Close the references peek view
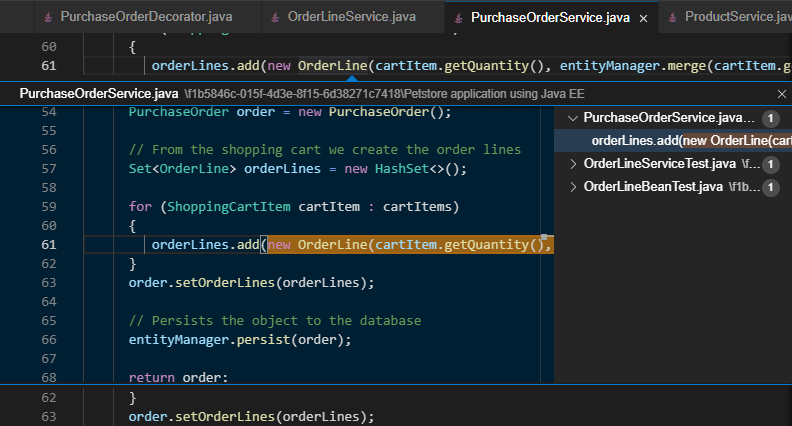Viewport: 792px width, 426px height. coord(781,94)
